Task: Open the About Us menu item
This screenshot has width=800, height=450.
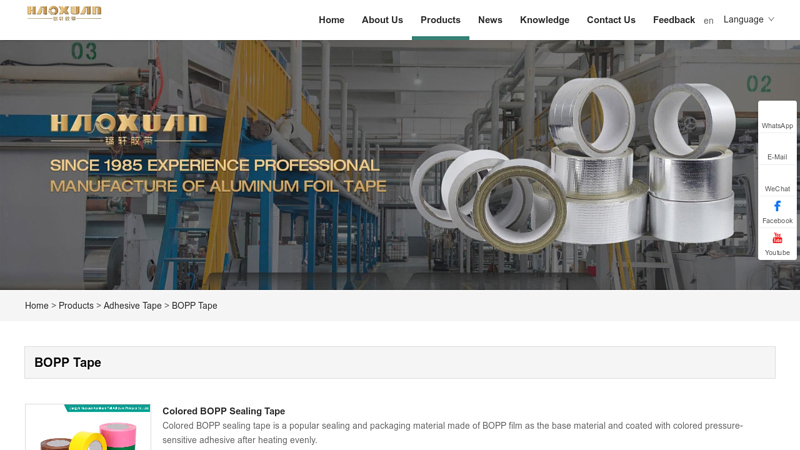Action: point(382,20)
